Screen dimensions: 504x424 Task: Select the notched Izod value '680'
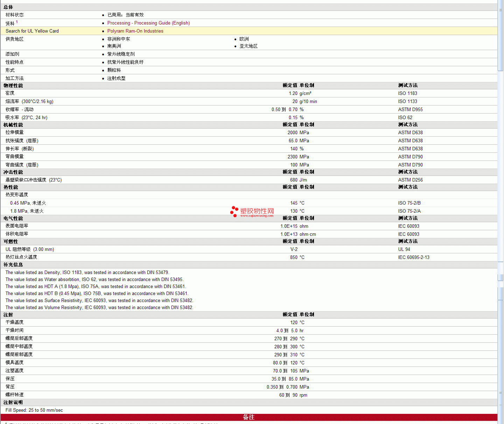coord(294,180)
